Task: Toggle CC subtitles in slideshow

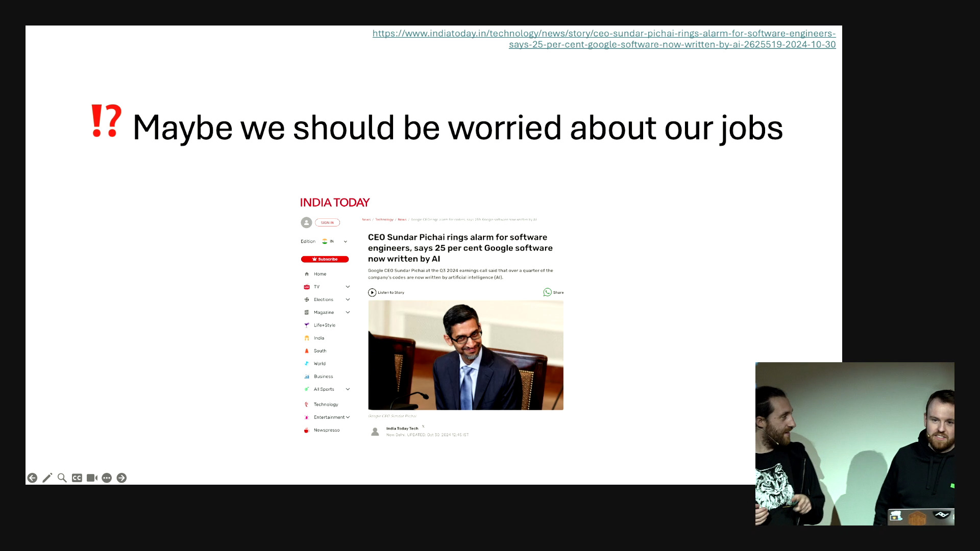Action: tap(77, 478)
